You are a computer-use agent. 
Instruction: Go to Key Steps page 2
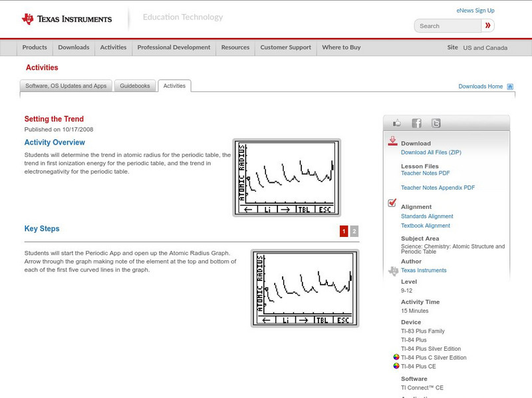click(x=354, y=231)
